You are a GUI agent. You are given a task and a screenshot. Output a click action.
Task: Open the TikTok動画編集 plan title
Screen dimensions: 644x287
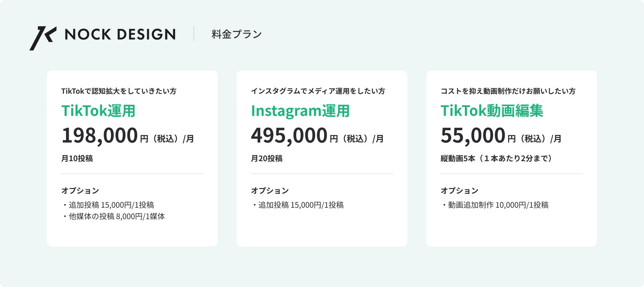(x=492, y=111)
